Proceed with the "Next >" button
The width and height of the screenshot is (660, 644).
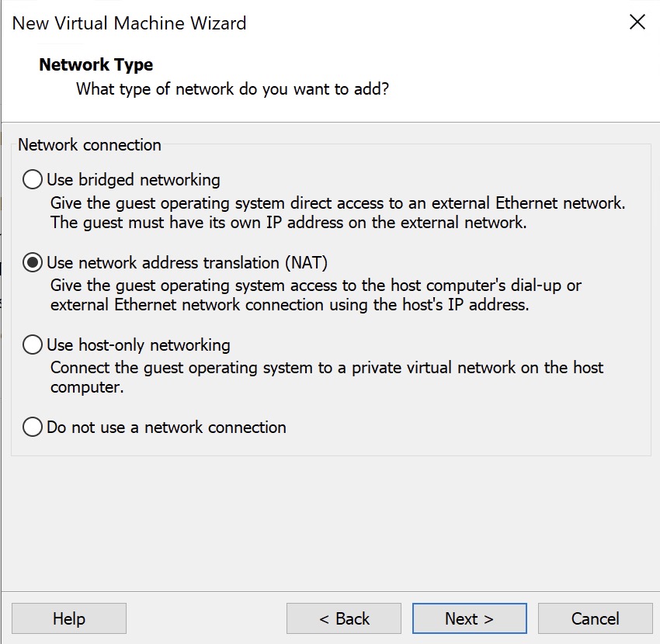coord(469,618)
